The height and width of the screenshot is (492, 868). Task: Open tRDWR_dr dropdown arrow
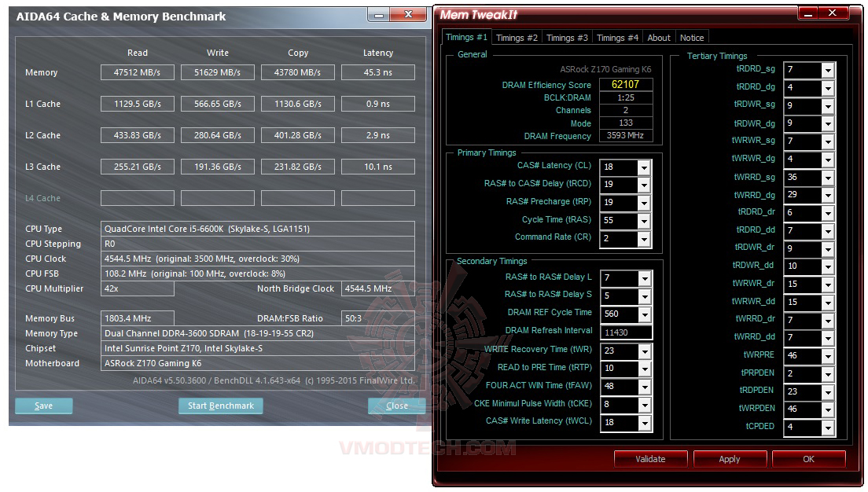[x=828, y=249]
